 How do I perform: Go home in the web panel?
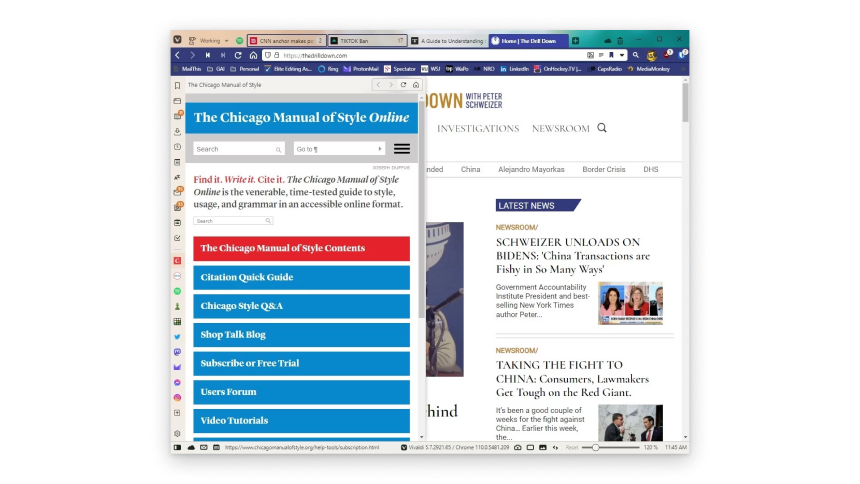[416, 85]
